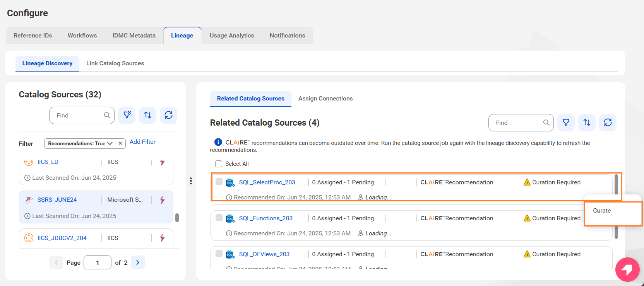Viewport: 644px width, 286px height.
Task: Click the page number input box
Action: coord(98,262)
